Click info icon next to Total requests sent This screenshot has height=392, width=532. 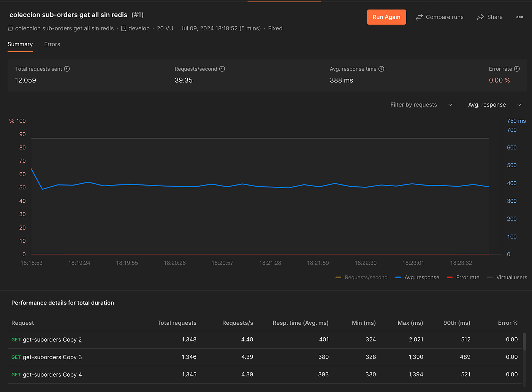click(67, 69)
